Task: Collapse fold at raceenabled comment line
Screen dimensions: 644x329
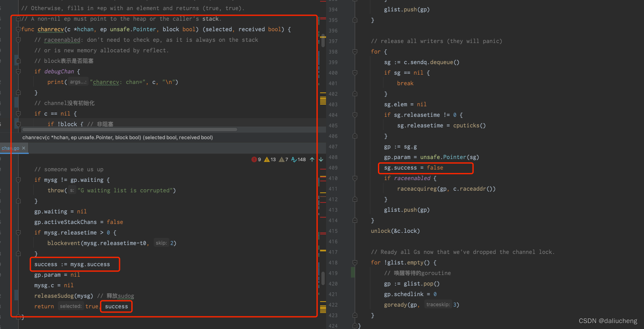Action: (18, 40)
